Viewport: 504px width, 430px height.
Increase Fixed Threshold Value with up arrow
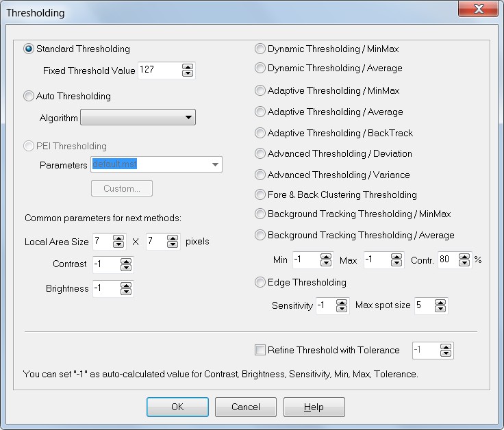[188, 67]
